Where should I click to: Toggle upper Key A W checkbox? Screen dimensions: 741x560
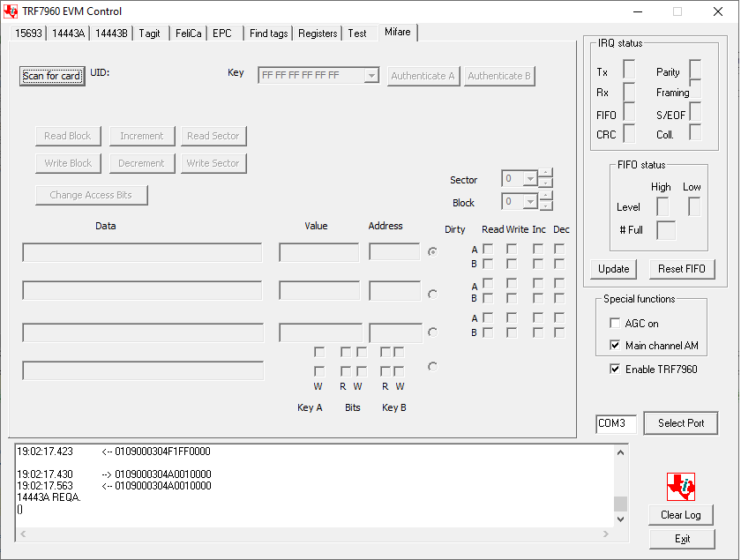(x=319, y=352)
